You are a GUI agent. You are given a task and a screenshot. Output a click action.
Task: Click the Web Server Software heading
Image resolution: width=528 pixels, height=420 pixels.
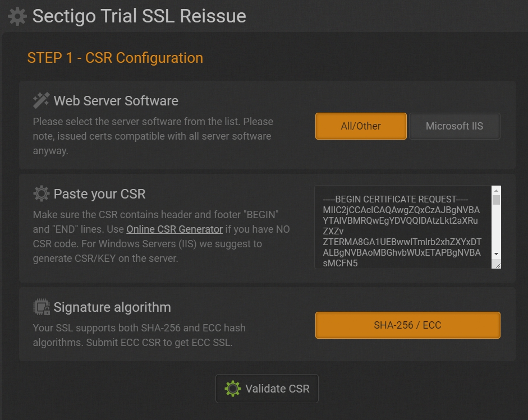click(116, 101)
